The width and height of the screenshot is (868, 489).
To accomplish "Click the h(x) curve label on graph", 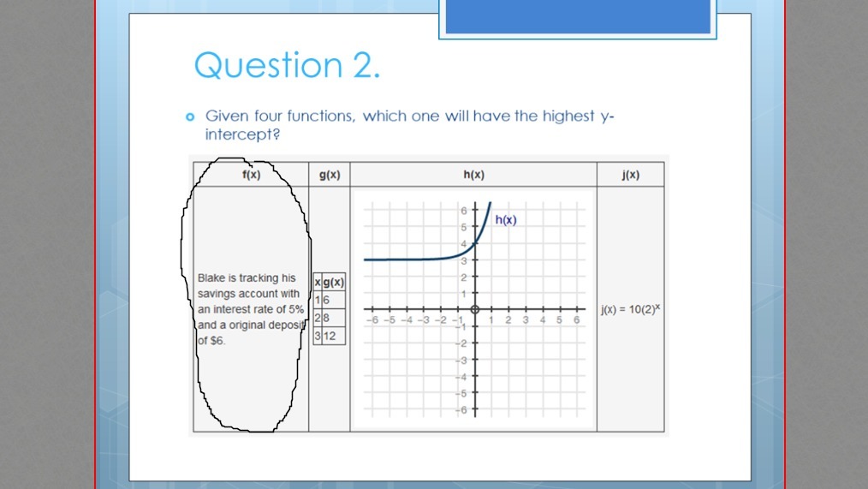I will (x=505, y=220).
